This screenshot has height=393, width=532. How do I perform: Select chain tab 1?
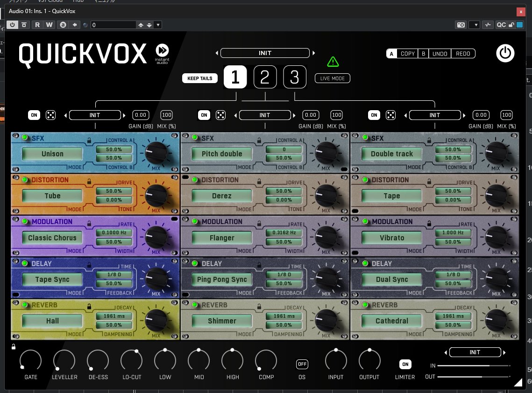tap(235, 77)
